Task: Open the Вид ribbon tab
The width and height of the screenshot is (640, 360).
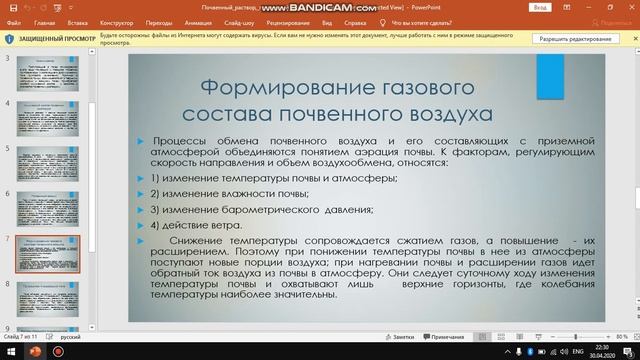Action: 327,23
